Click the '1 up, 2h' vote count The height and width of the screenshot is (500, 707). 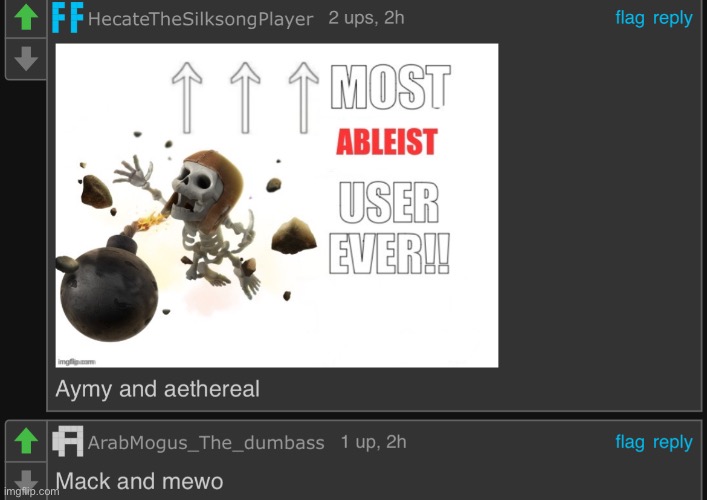click(373, 442)
